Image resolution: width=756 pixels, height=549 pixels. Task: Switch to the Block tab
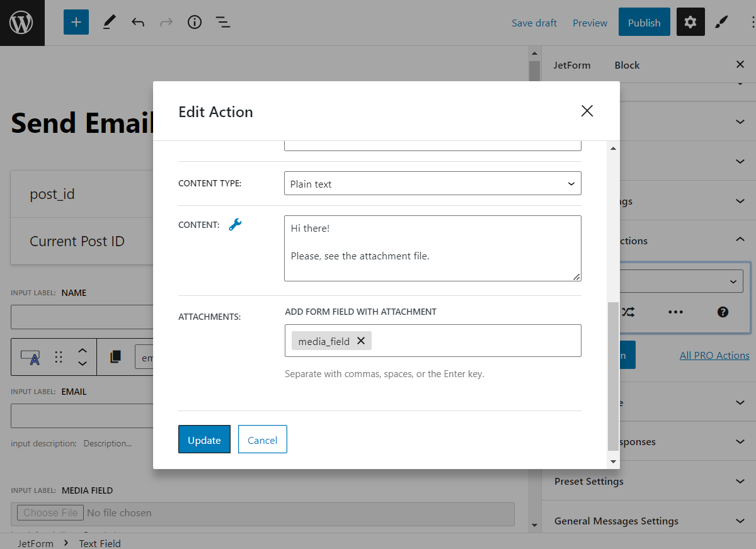pyautogui.click(x=627, y=65)
